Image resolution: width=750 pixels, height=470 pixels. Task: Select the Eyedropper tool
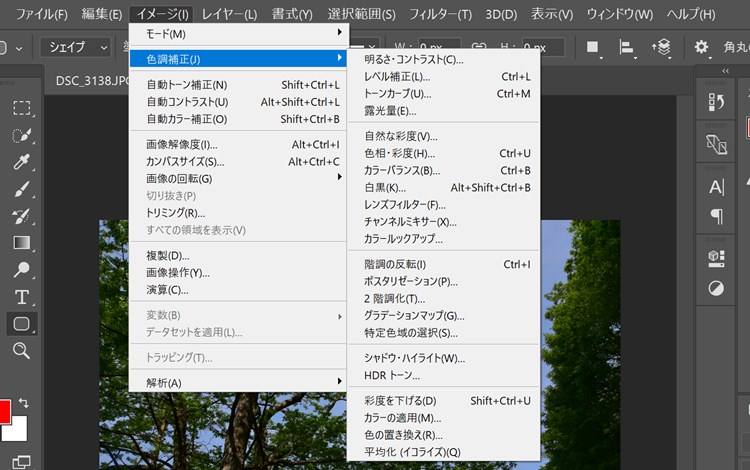pyautogui.click(x=22, y=162)
